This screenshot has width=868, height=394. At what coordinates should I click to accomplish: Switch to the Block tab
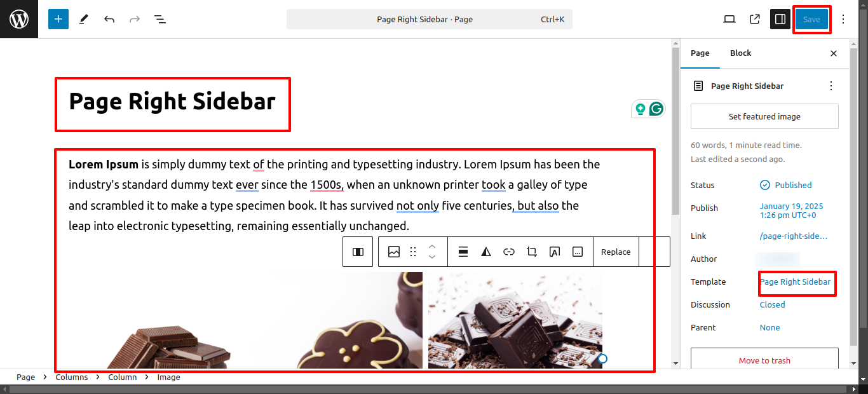point(740,53)
